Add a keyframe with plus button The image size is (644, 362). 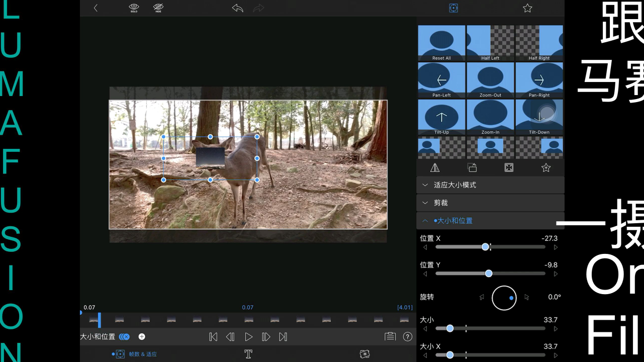[142, 337]
